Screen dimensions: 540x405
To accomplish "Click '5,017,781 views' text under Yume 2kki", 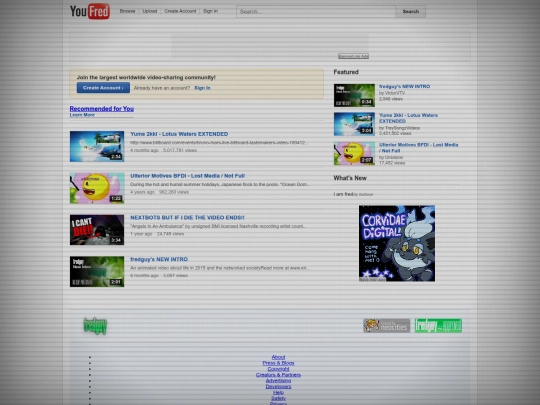I will point(180,150).
